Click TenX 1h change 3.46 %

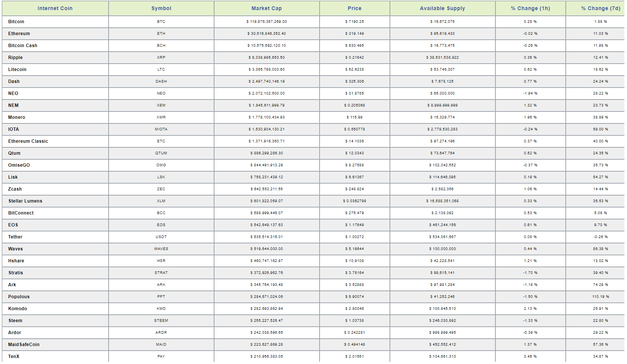click(530, 357)
